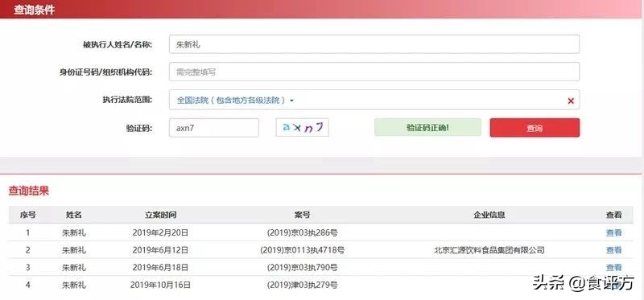Click the 查看 column header
644x300 pixels.
pos(613,215)
